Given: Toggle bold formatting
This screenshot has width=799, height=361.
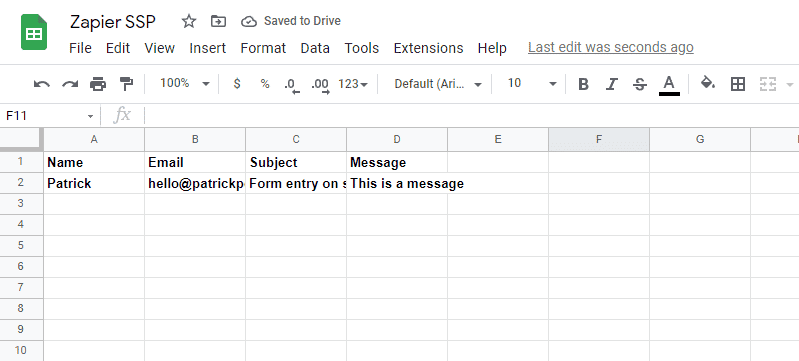Looking at the screenshot, I should click(583, 84).
